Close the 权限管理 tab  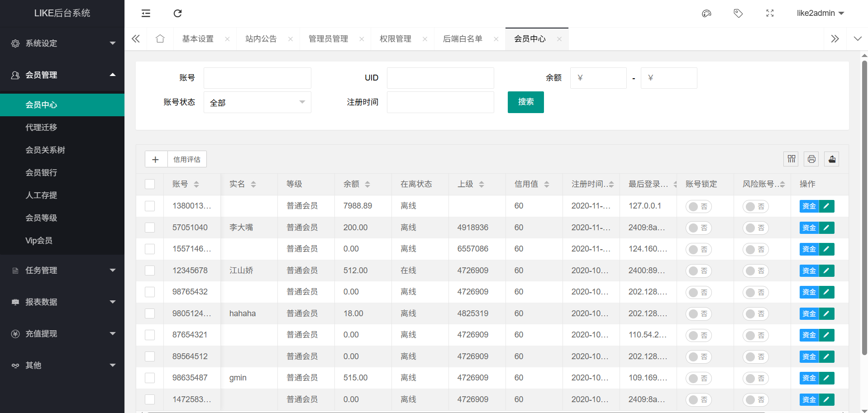[x=425, y=39]
